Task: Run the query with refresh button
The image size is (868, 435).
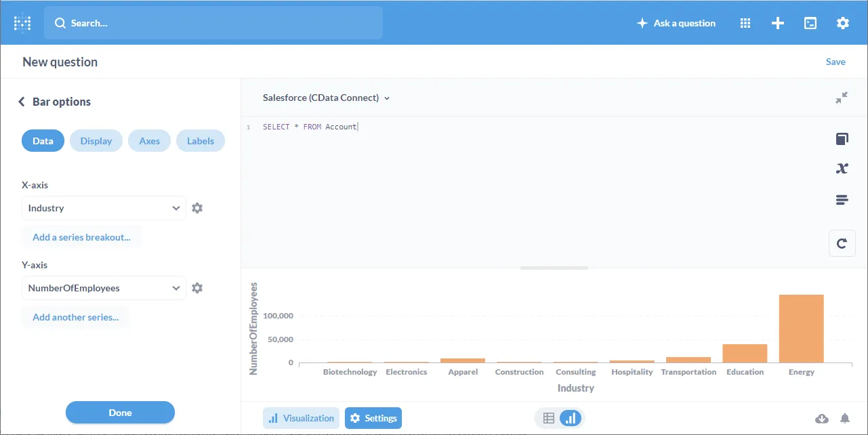Action: coord(842,243)
